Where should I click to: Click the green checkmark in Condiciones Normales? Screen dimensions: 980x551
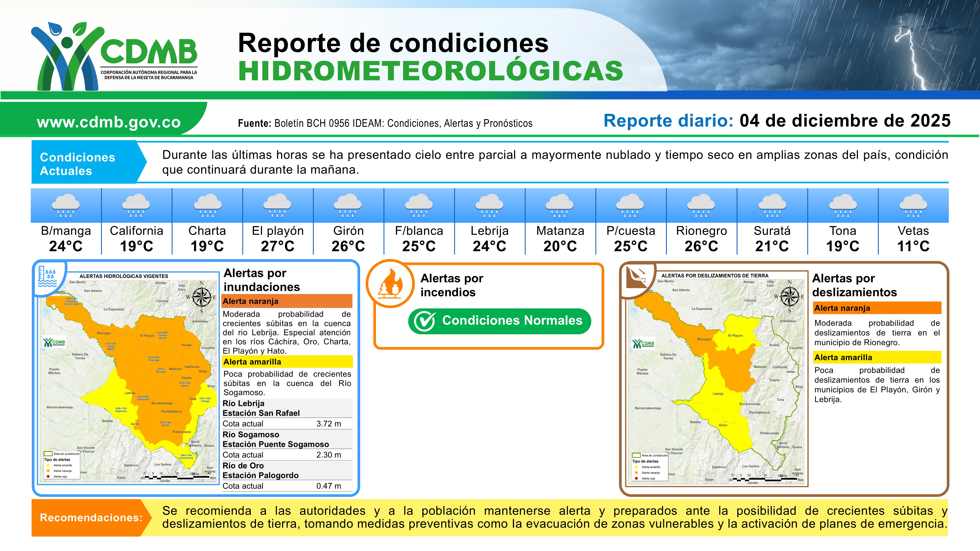click(x=424, y=321)
